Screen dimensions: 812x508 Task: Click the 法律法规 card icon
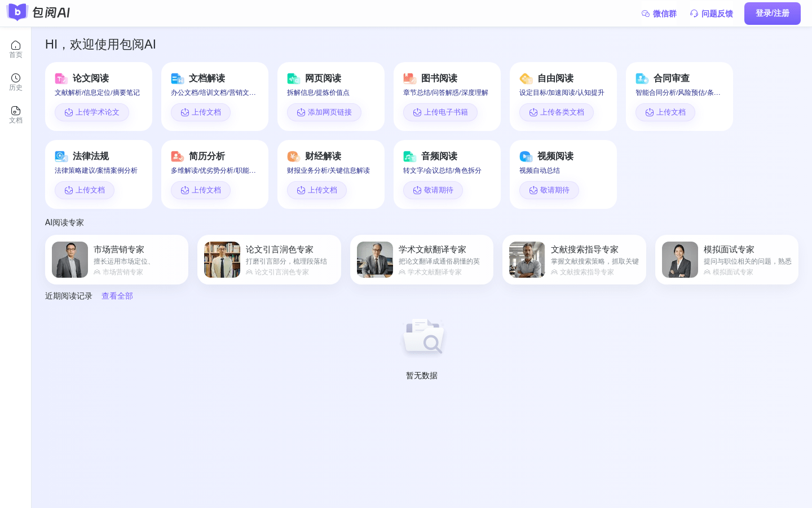click(x=61, y=156)
